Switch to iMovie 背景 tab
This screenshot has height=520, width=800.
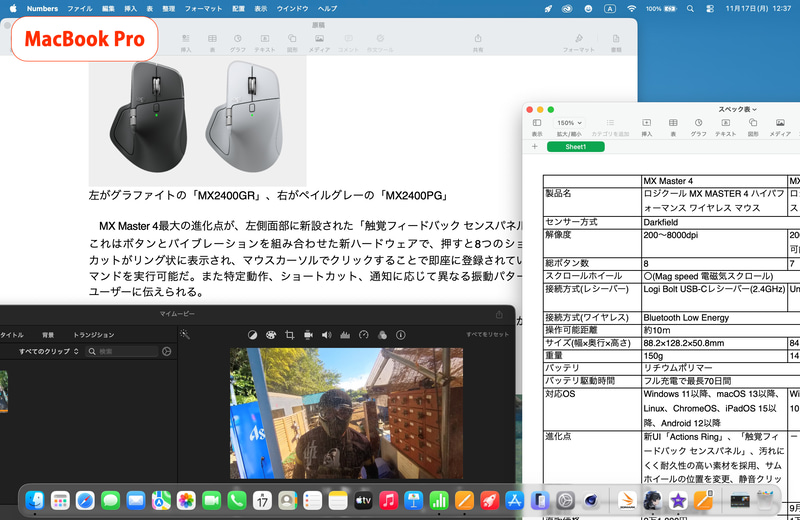point(48,335)
